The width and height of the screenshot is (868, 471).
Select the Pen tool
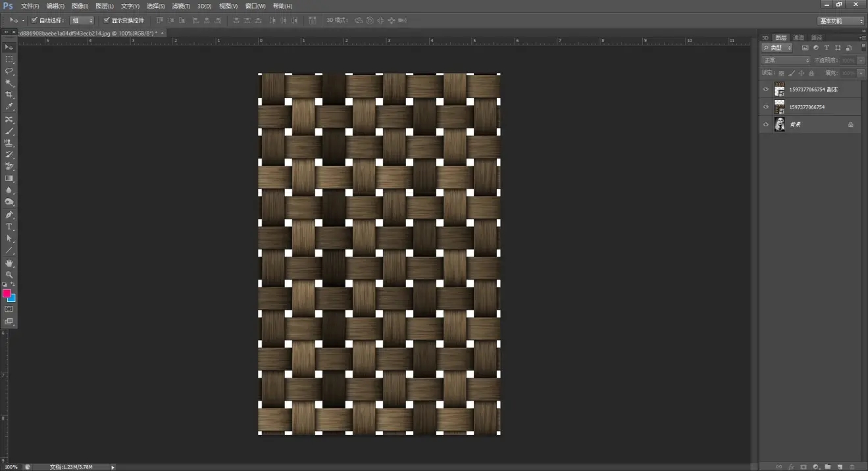click(9, 215)
